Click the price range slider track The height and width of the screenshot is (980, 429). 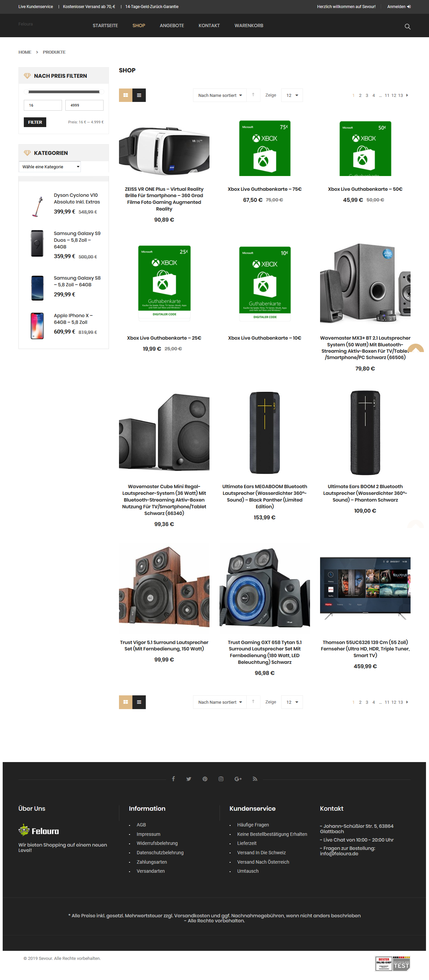[x=64, y=92]
